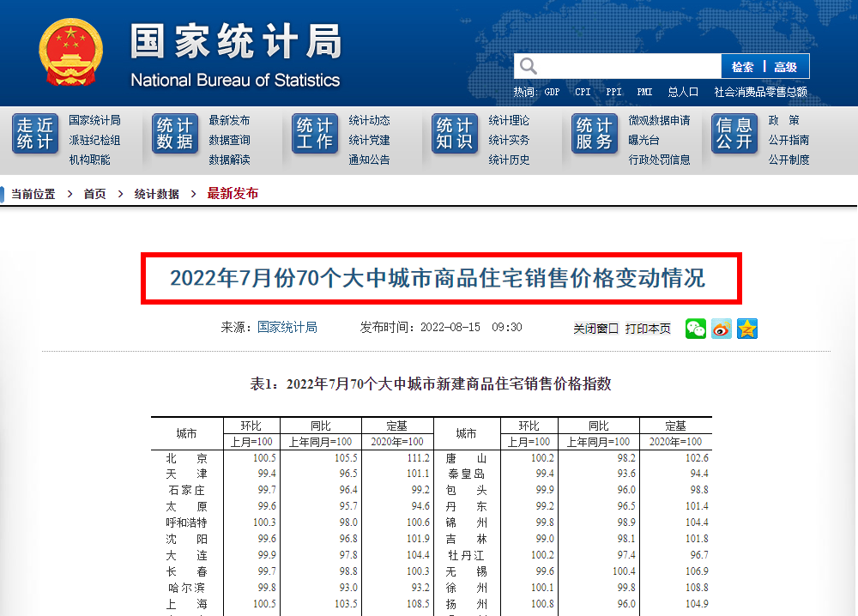Click the national emblem logo

[x=70, y=52]
